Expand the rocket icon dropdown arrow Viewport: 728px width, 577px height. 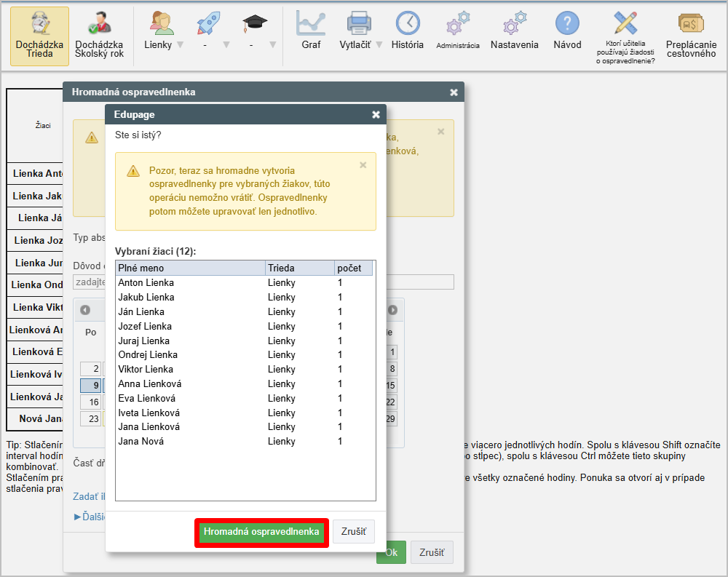point(226,45)
